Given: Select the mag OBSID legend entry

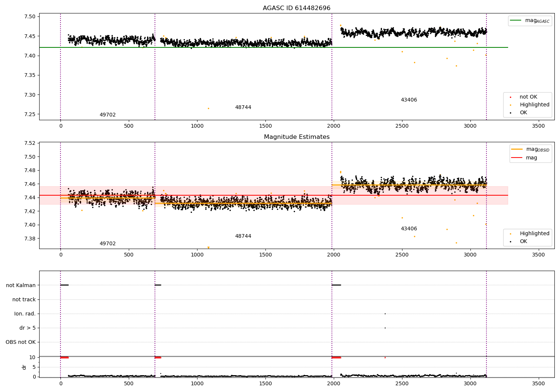Looking at the screenshot, I should 531,149.
